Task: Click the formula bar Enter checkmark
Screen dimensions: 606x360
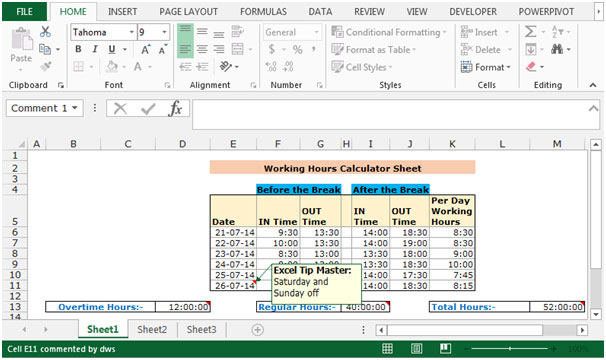Action: [148, 109]
